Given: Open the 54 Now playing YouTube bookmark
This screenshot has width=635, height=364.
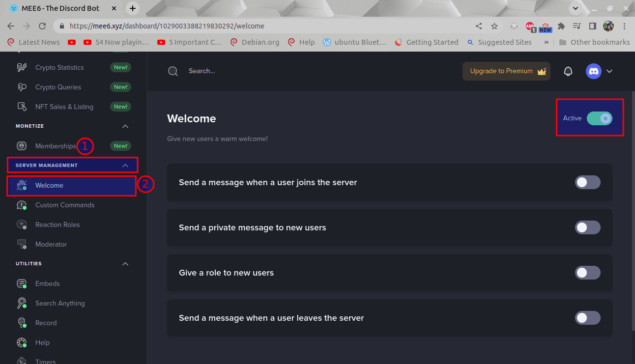Looking at the screenshot, I should point(116,42).
